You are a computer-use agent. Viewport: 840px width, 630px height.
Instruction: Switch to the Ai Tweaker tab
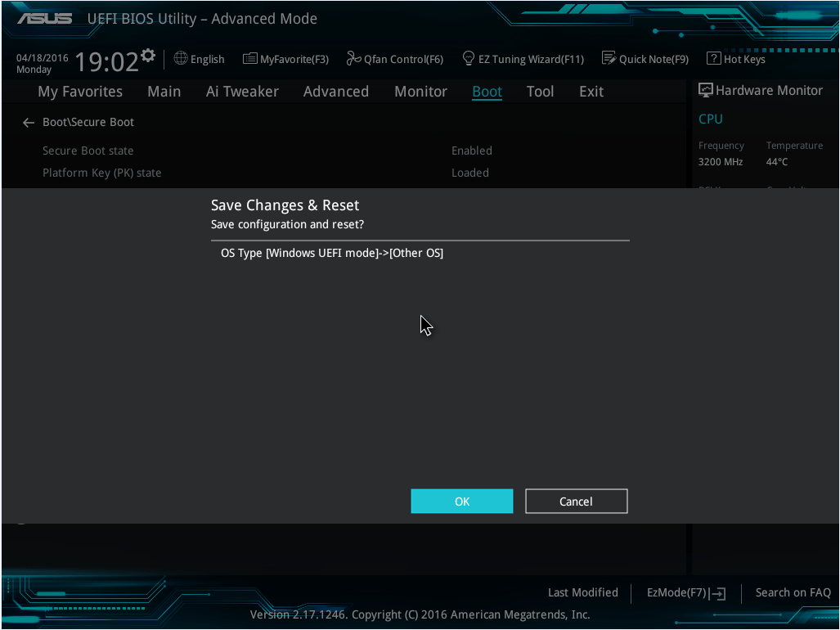(242, 91)
